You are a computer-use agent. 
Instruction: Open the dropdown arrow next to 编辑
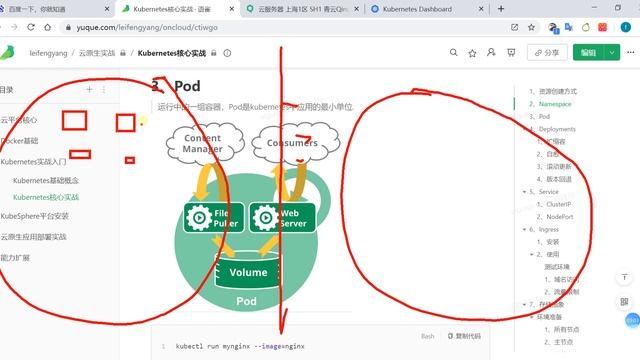612,52
